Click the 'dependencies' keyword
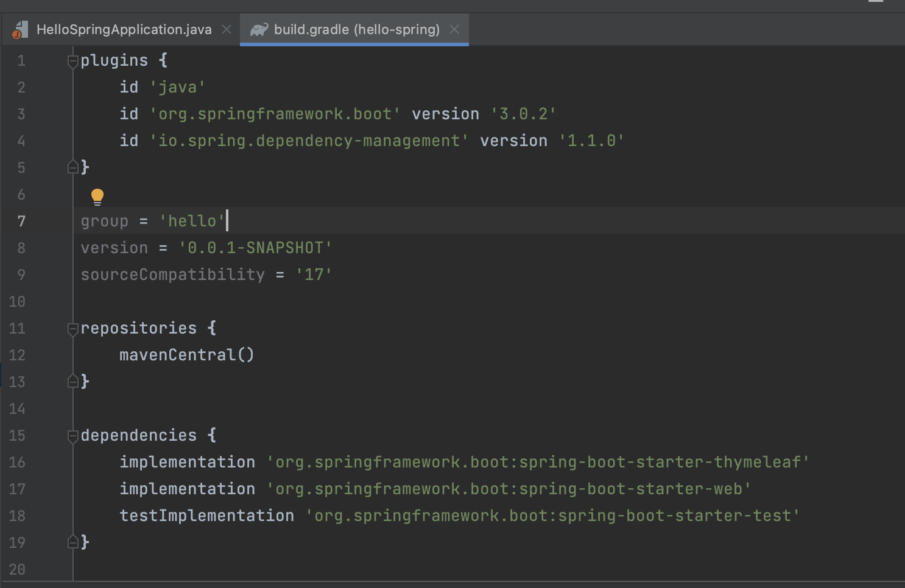Image resolution: width=905 pixels, height=588 pixels. pyautogui.click(x=139, y=435)
